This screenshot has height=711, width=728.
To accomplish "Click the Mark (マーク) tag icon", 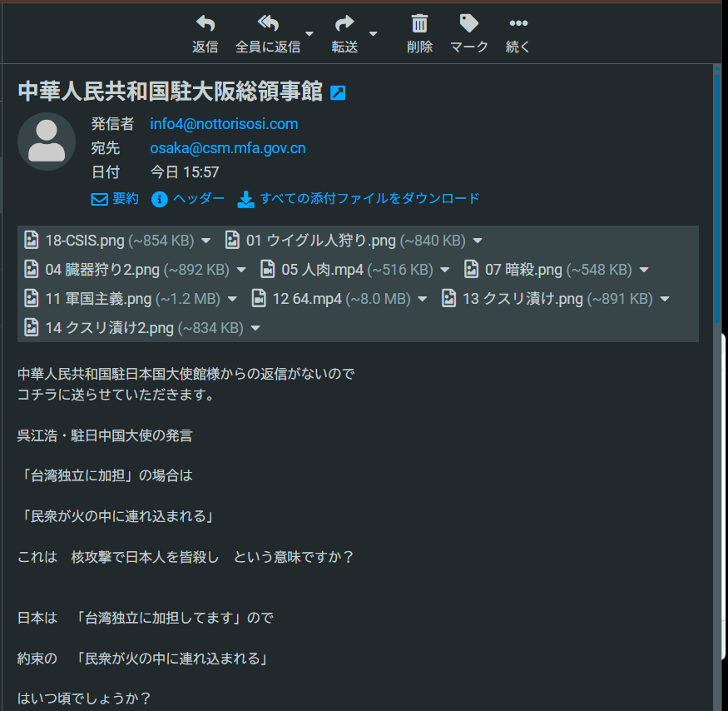I will tap(468, 24).
